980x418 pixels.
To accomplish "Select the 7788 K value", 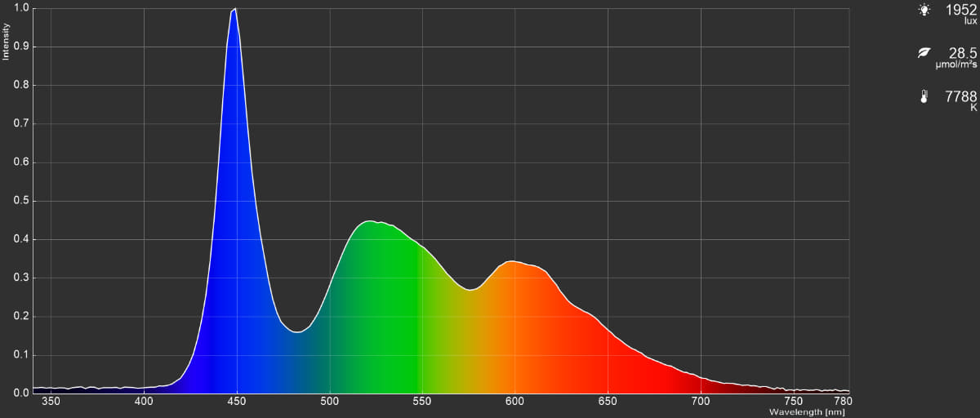I will 960,96.
